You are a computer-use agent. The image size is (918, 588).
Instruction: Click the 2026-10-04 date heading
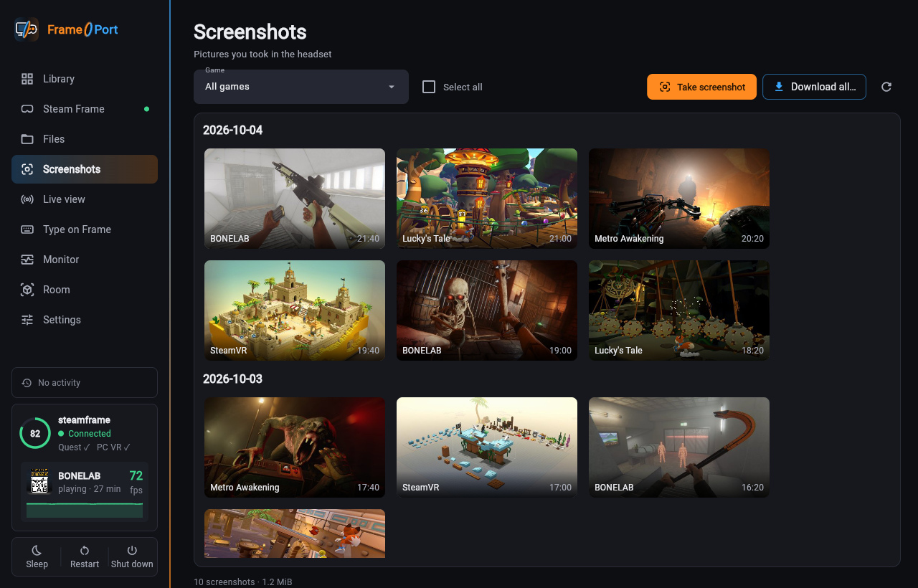coord(233,131)
